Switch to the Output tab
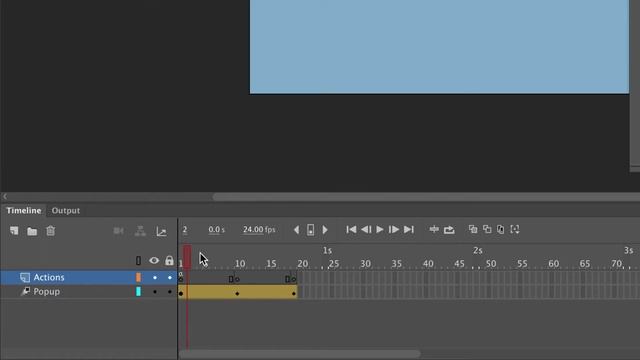The height and width of the screenshot is (360, 640). tap(66, 211)
